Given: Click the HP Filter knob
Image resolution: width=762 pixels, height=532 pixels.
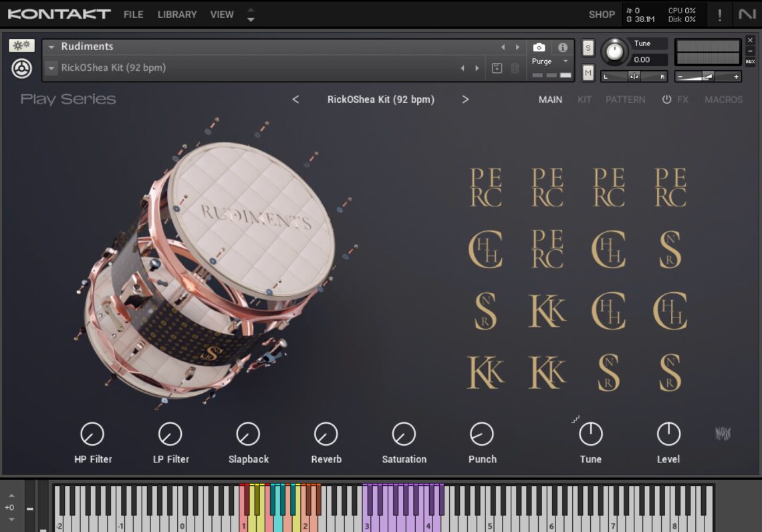Looking at the screenshot, I should pos(92,434).
